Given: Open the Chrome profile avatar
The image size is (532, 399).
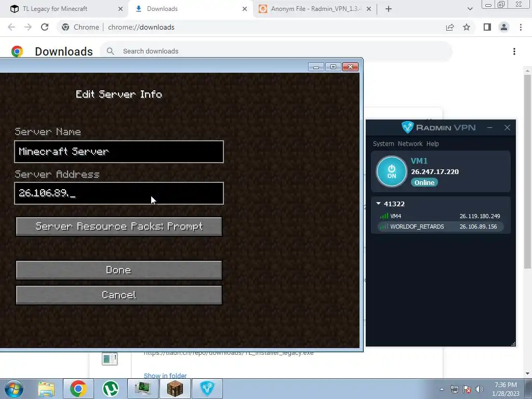Looking at the screenshot, I should pyautogui.click(x=504, y=27).
